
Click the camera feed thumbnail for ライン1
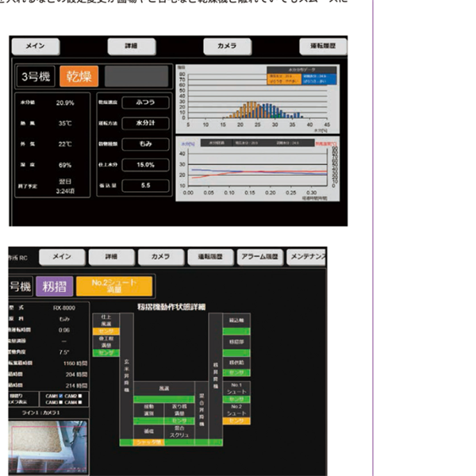click(48, 449)
